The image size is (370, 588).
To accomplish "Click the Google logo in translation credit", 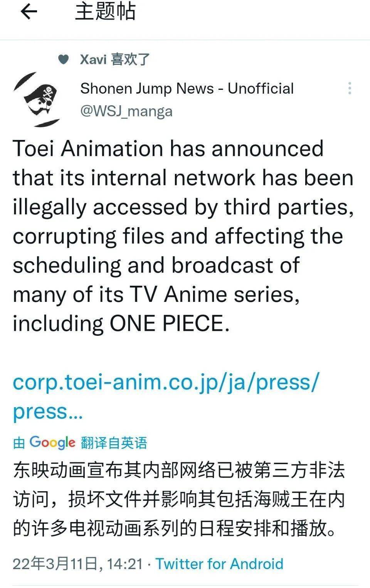I will [52, 442].
